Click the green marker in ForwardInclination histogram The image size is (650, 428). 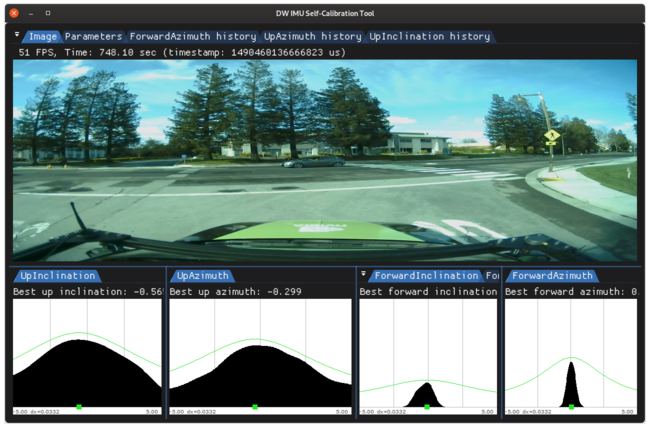pos(427,407)
